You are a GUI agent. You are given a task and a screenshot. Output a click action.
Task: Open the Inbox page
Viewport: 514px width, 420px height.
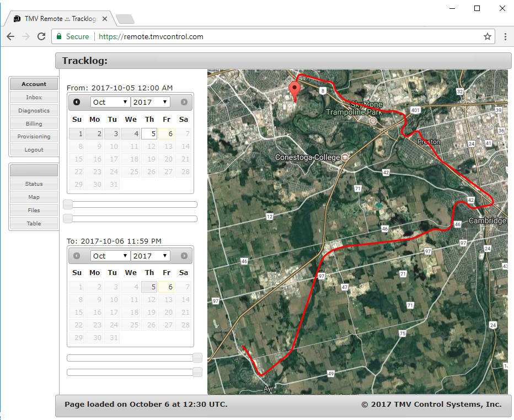pyautogui.click(x=34, y=98)
